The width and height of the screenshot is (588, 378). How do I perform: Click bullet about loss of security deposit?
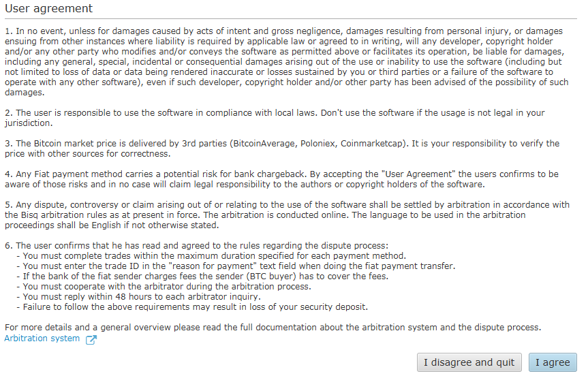point(192,306)
